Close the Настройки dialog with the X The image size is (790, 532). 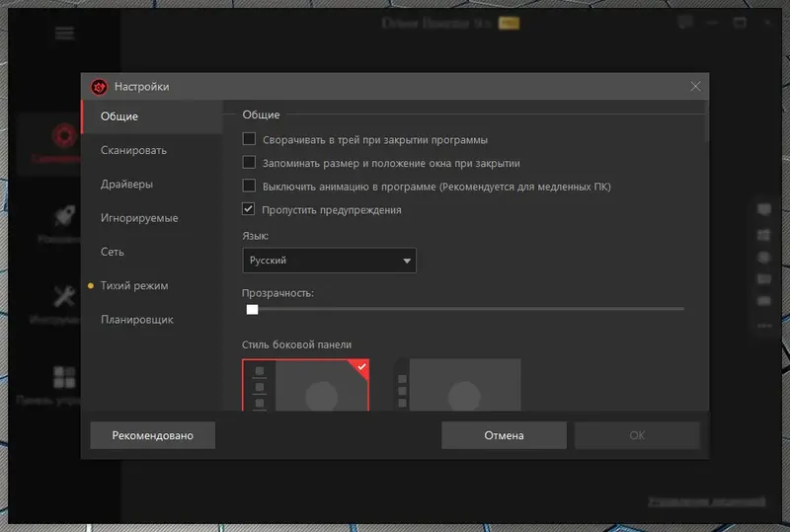(x=695, y=87)
